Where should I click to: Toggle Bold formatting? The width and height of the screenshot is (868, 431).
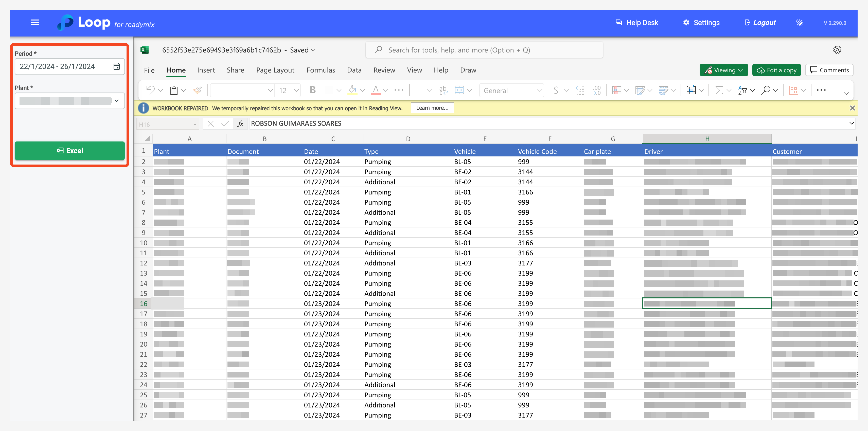pyautogui.click(x=312, y=90)
